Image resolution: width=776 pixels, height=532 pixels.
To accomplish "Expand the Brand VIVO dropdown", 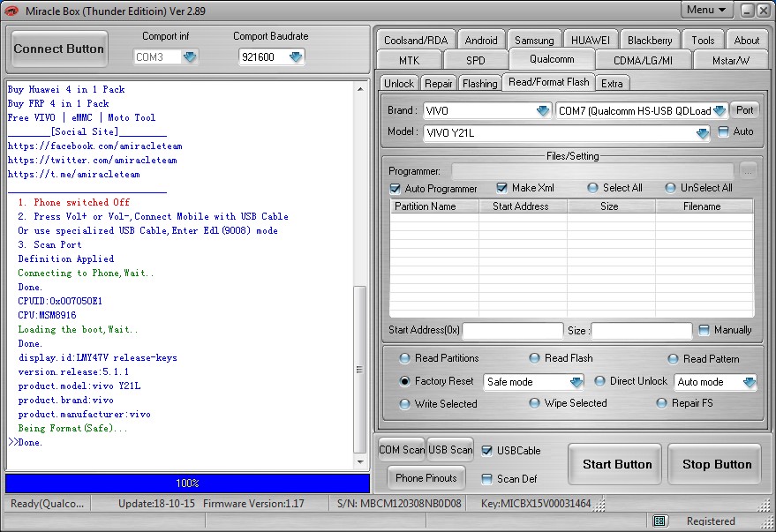I will click(x=543, y=111).
